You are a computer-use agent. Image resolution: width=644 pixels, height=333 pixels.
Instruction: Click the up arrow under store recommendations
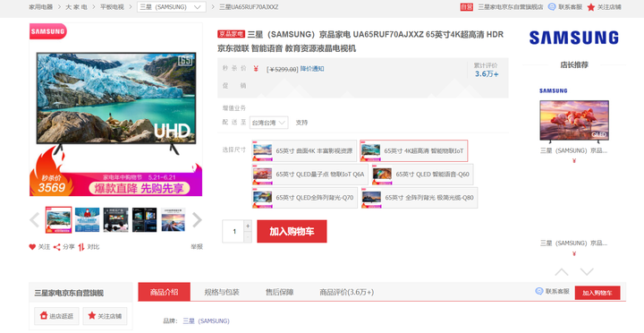[x=562, y=272]
